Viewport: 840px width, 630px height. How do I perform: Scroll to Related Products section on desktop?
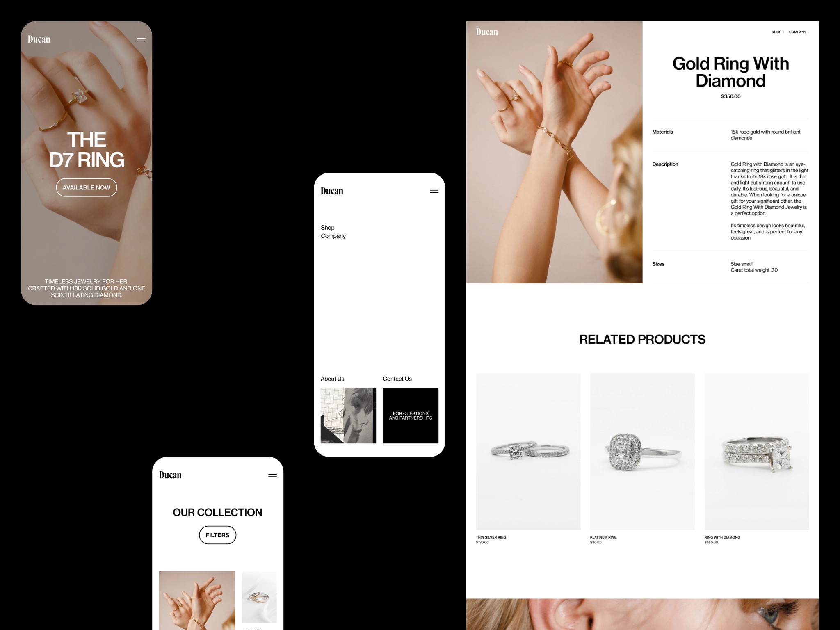642,339
